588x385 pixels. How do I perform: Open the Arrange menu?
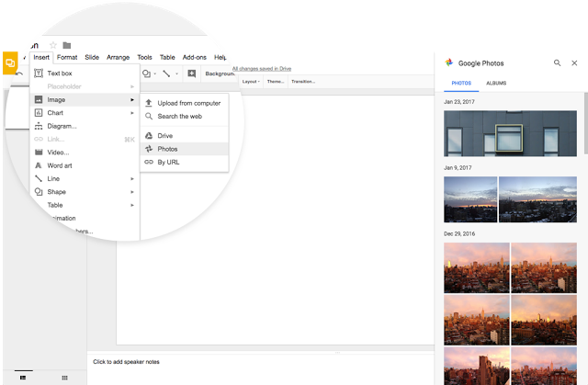[x=118, y=57]
